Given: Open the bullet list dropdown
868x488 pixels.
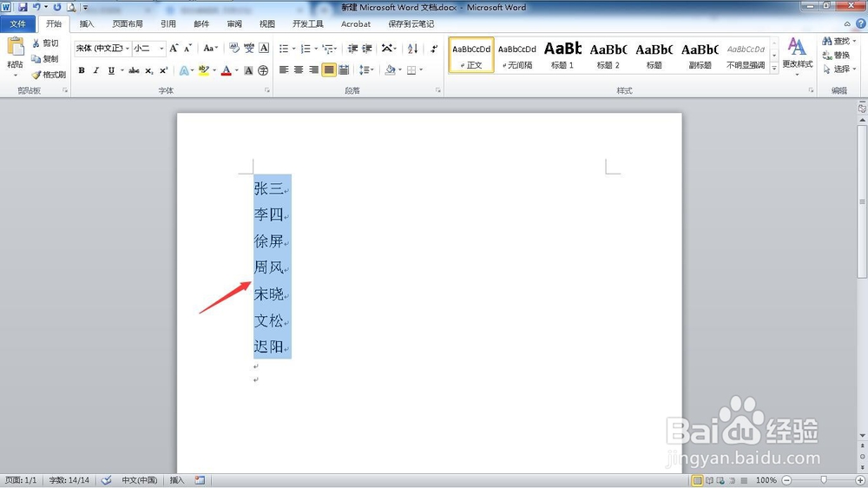Looking at the screenshot, I should (294, 49).
